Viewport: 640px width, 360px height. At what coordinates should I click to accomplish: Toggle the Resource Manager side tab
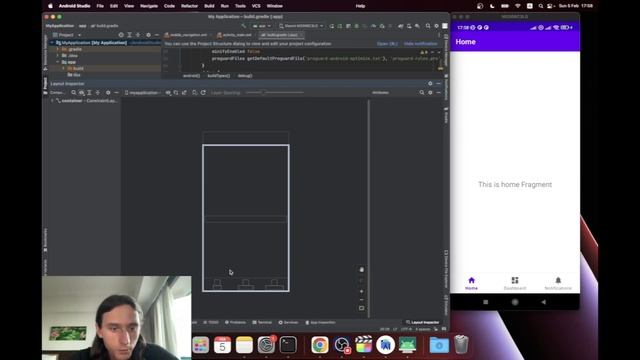pos(45,52)
